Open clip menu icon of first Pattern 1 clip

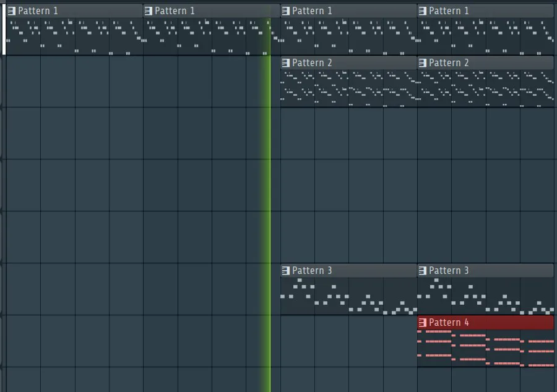click(x=11, y=11)
